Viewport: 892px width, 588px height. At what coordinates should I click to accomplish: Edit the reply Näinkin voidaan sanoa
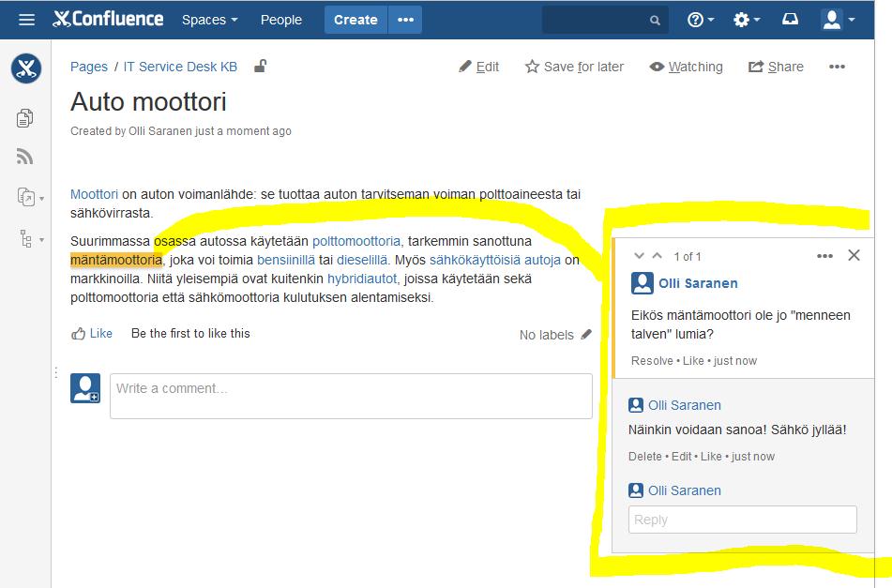tap(681, 456)
